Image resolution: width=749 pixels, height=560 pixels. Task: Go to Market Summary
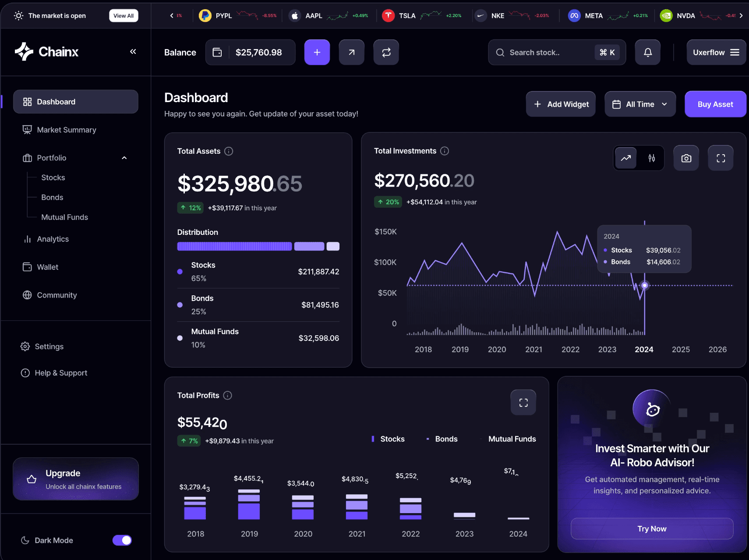tap(66, 130)
